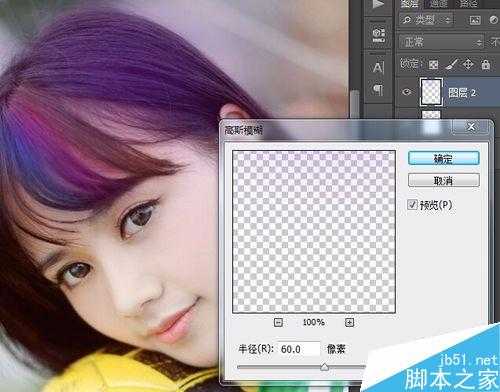Click the 半径(R) radius input field
This screenshot has height=392, width=500.
tap(298, 349)
